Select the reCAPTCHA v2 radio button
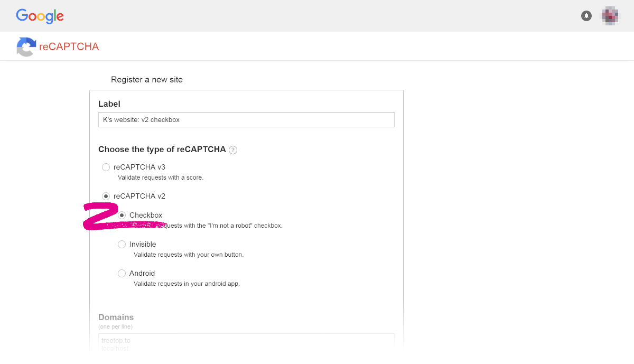The image size is (634, 364). coord(106,196)
